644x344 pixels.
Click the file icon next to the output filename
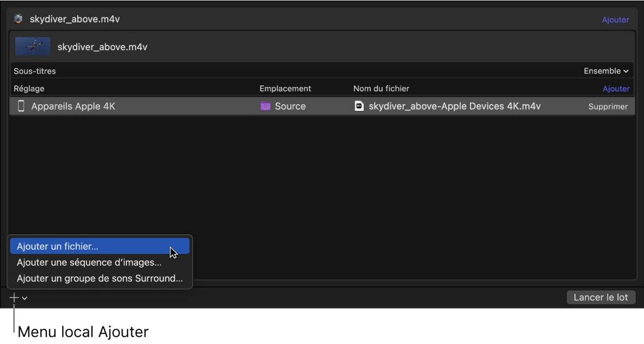359,106
